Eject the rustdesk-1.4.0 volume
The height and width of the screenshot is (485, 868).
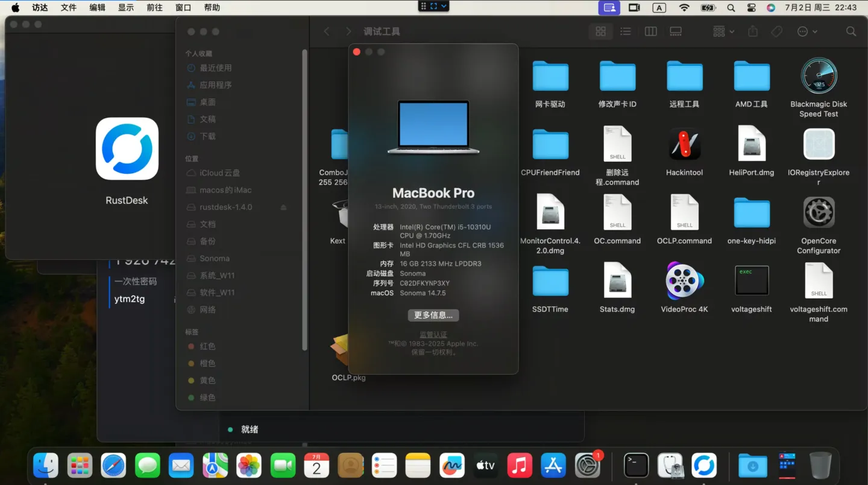pos(283,208)
